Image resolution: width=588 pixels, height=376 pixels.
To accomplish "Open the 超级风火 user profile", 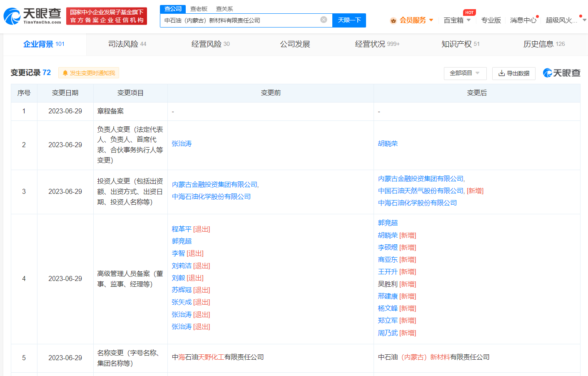I will click(x=561, y=20).
